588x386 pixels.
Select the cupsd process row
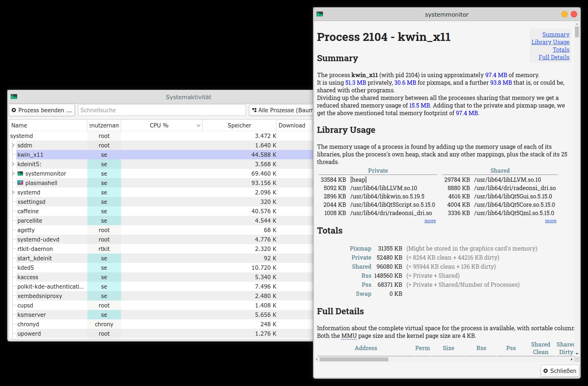tap(160, 305)
